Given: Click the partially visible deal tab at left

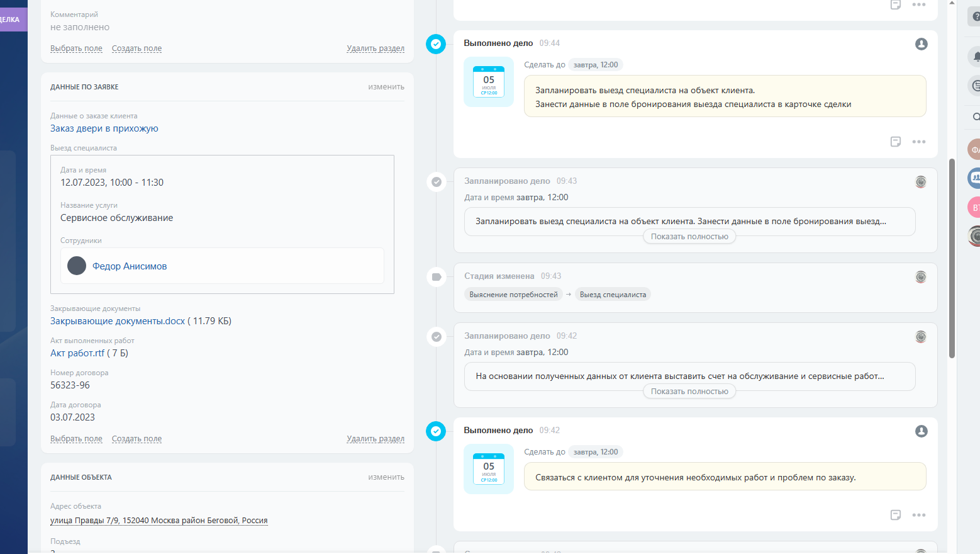Looking at the screenshot, I should pos(13,20).
